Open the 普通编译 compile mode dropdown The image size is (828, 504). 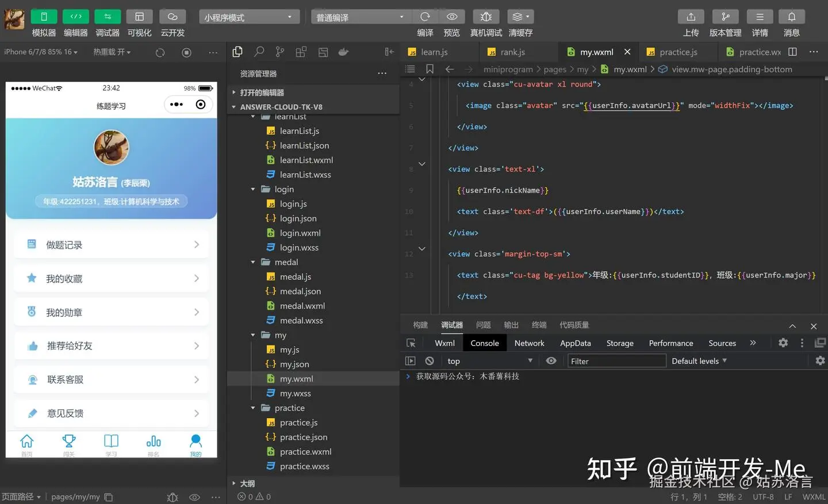click(x=361, y=17)
